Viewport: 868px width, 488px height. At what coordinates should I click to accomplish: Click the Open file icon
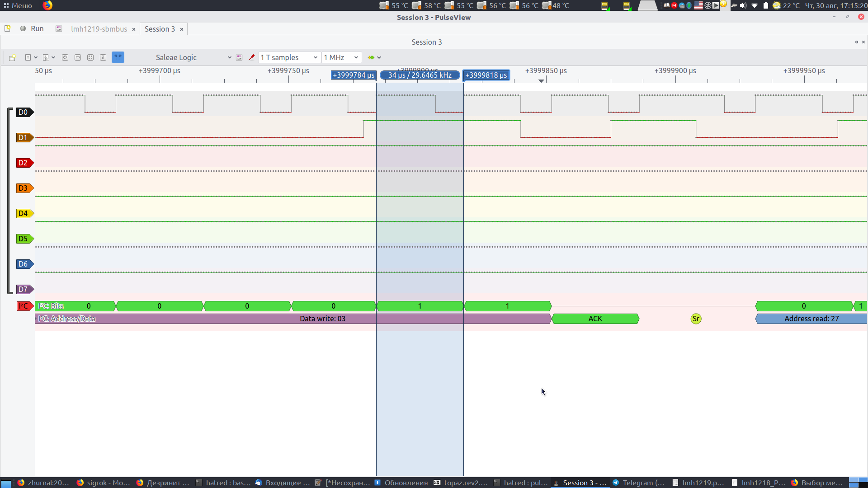28,57
